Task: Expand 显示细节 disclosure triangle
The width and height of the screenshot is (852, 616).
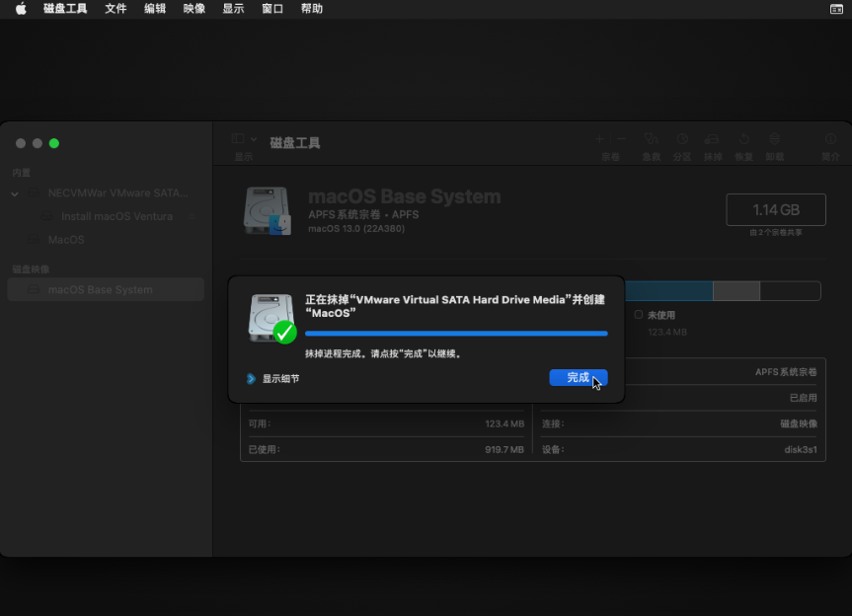Action: point(251,378)
